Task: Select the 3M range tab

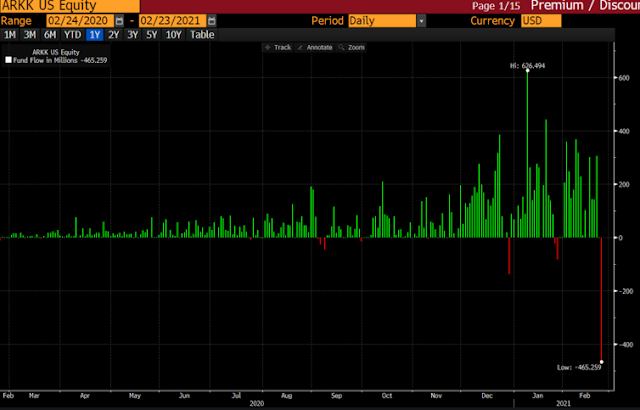Action: tap(29, 35)
